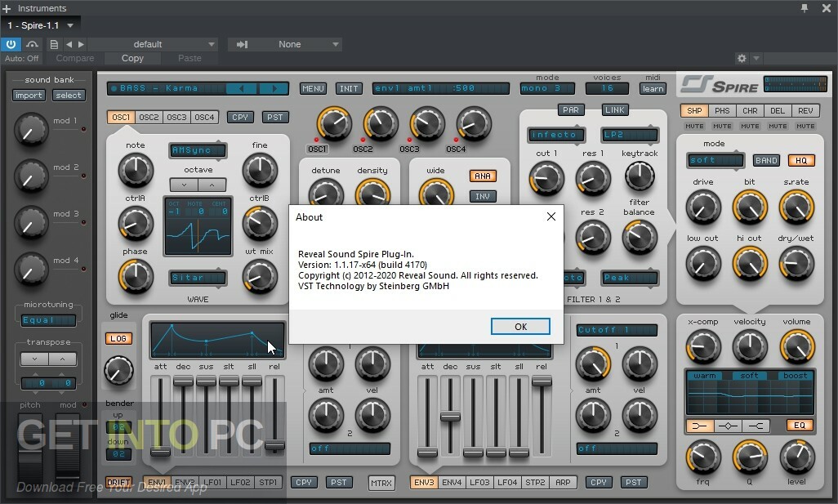Click the host Copy button
Screen dimensions: 838x504
pyautogui.click(x=132, y=58)
